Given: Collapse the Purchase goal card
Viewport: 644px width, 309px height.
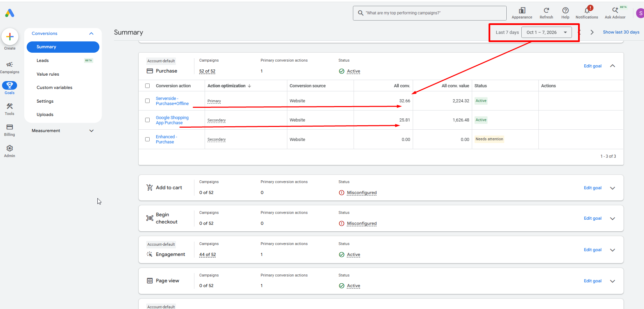Looking at the screenshot, I should [613, 66].
